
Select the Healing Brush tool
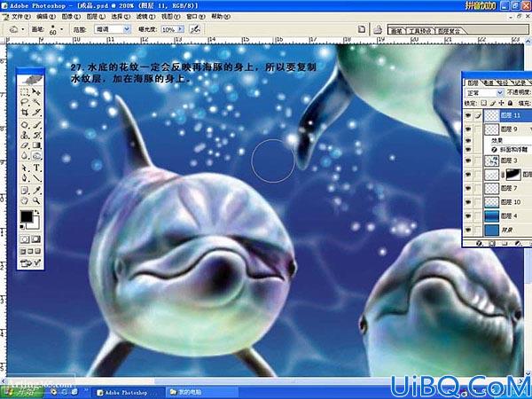pyautogui.click(x=25, y=125)
